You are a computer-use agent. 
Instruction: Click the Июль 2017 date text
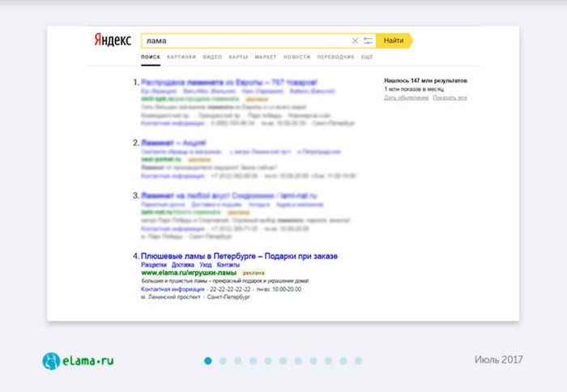(499, 360)
